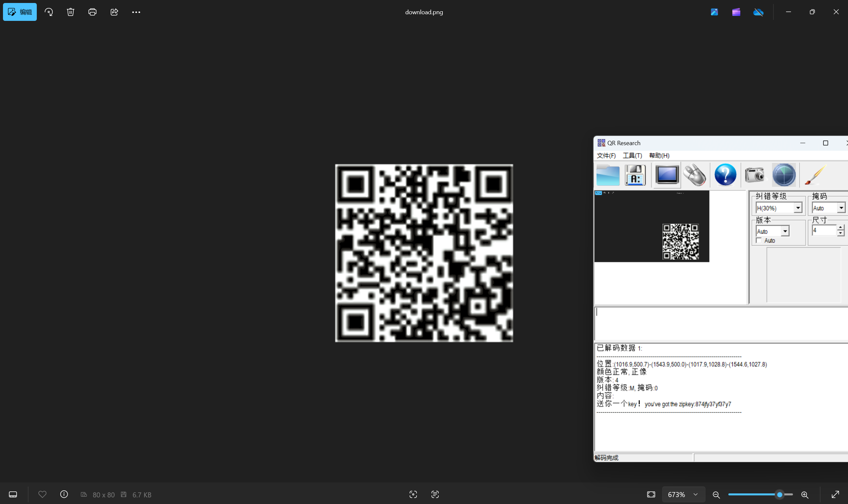Share download.png with the share icon
This screenshot has height=504, width=848.
click(x=114, y=12)
